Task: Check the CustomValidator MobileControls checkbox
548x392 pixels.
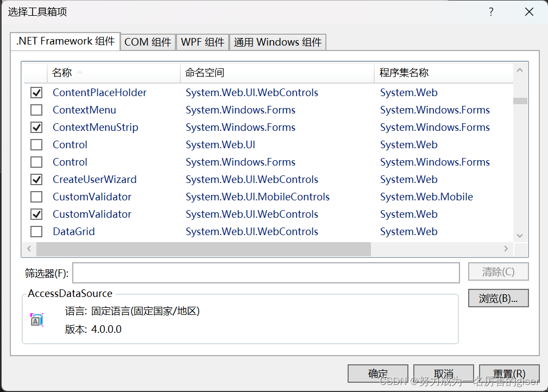Action: coord(36,197)
